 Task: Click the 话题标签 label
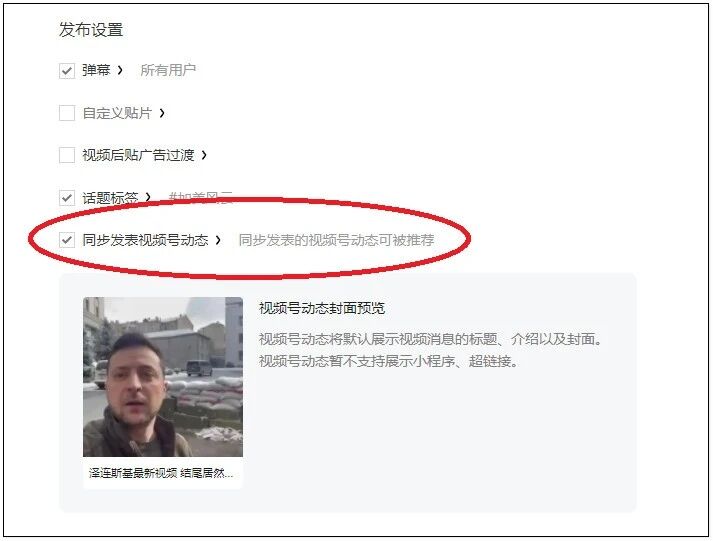(110, 198)
